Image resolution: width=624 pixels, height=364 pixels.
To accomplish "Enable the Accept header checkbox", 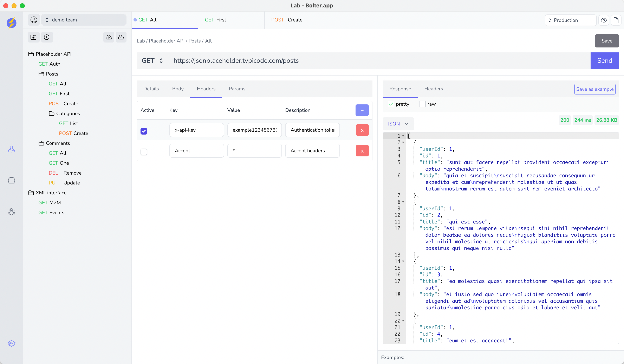I will tap(144, 151).
